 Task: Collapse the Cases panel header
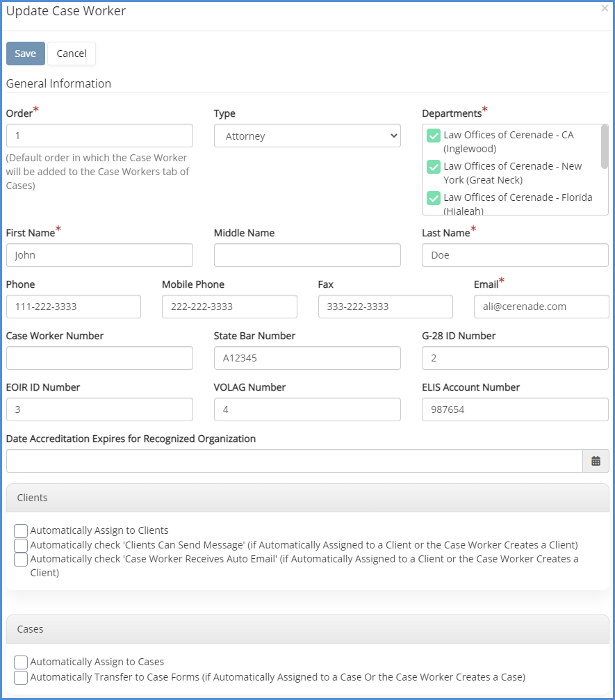307,629
